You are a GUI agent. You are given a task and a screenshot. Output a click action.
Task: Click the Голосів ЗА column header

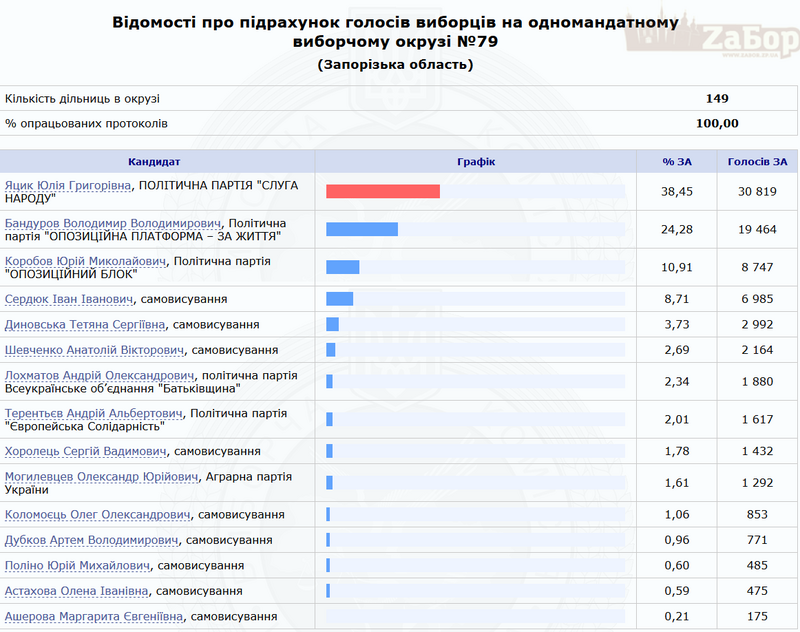757,162
